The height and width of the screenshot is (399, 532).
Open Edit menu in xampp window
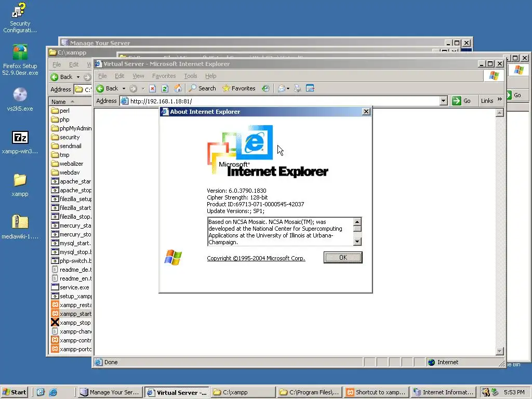tap(74, 64)
